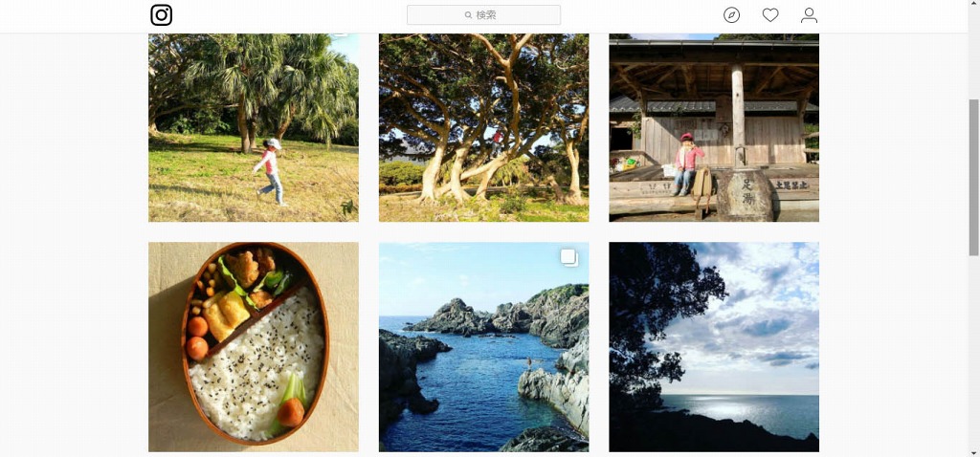Viewport: 980px width, 457px height.
Task: Click the page scrollbar thumb
Action: (973, 177)
